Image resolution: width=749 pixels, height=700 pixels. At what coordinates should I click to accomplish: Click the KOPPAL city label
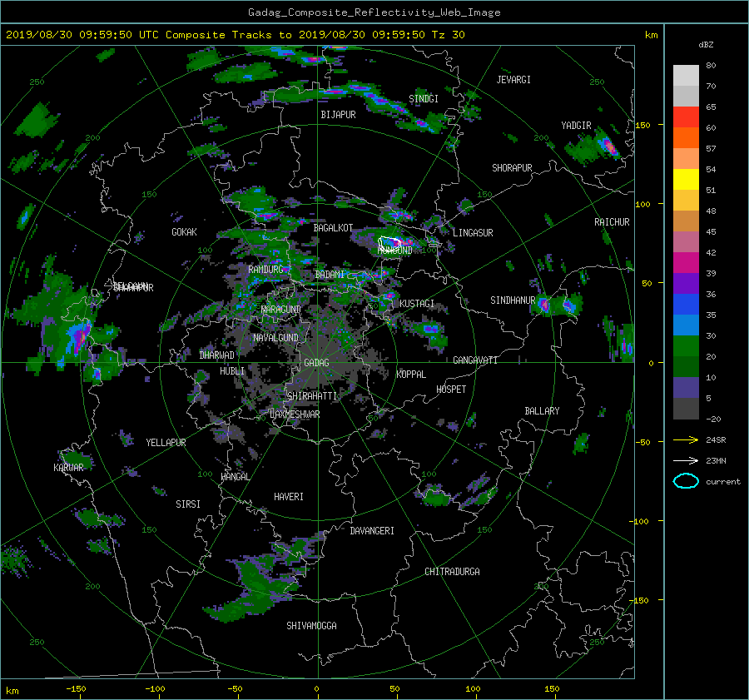click(411, 374)
